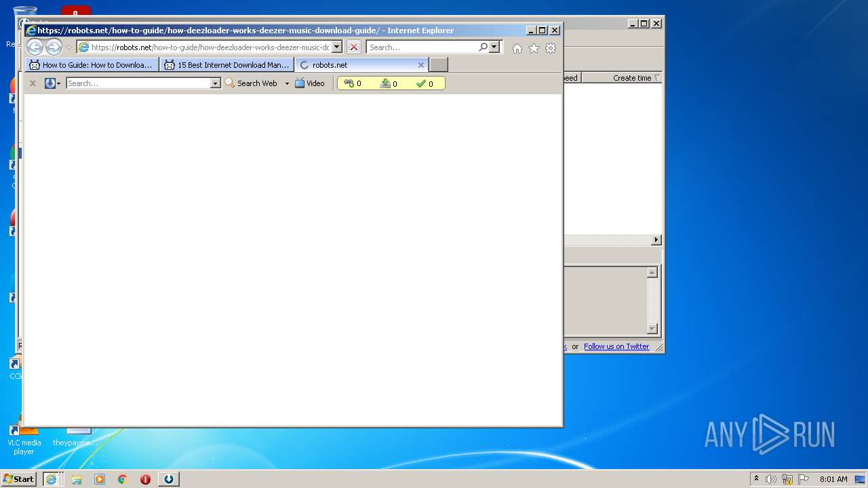Click the IE address bar URL field
868x488 pixels.
pos(210,47)
